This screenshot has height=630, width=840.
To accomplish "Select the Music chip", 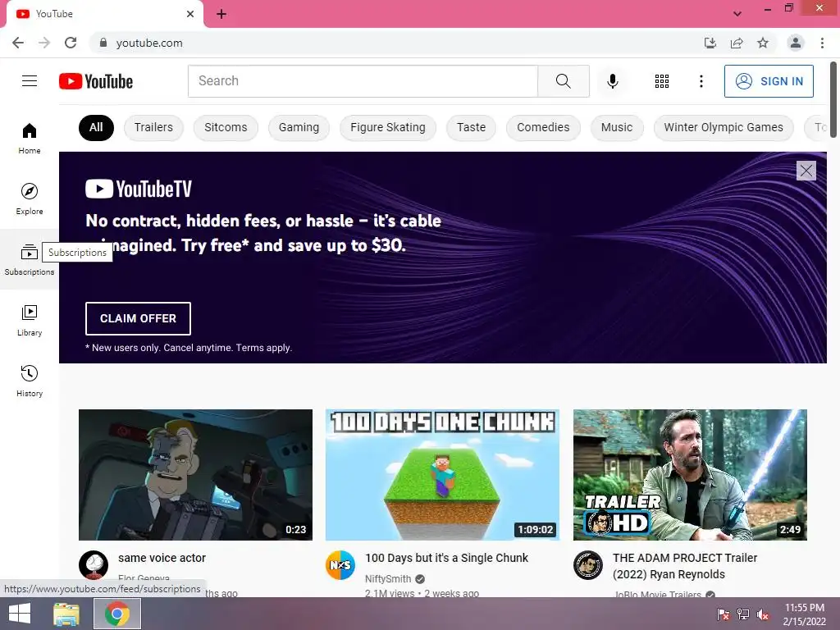I will coord(617,127).
